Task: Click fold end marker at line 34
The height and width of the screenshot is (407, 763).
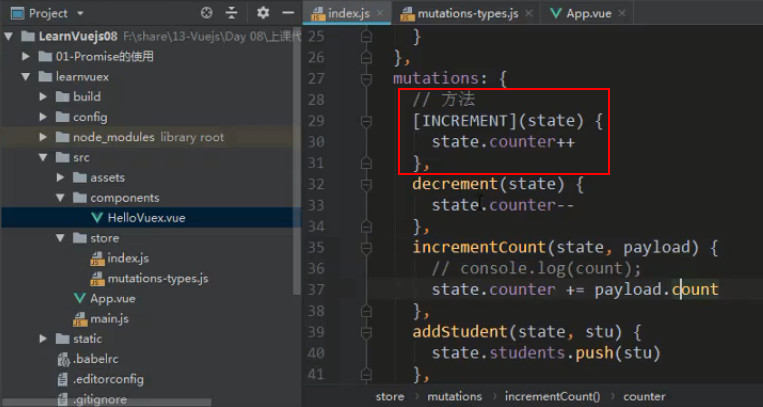Action: (366, 226)
